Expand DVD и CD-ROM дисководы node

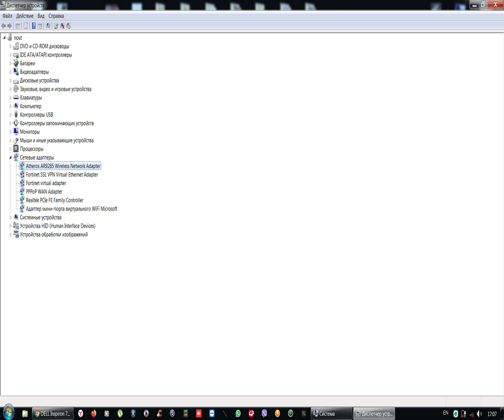[11, 47]
